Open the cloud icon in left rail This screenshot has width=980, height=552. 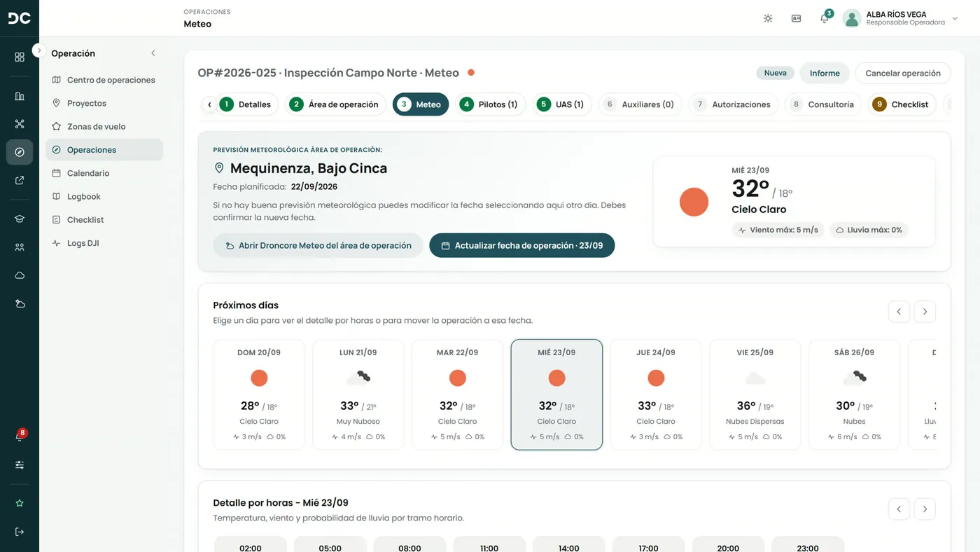click(x=20, y=275)
